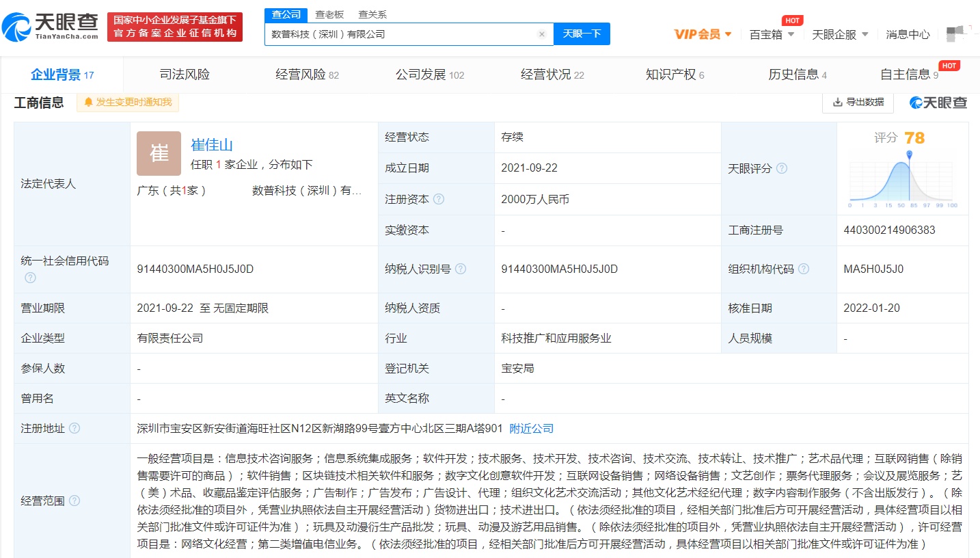Click the registration number 440300214906383
This screenshot has height=558, width=980.
click(890, 230)
